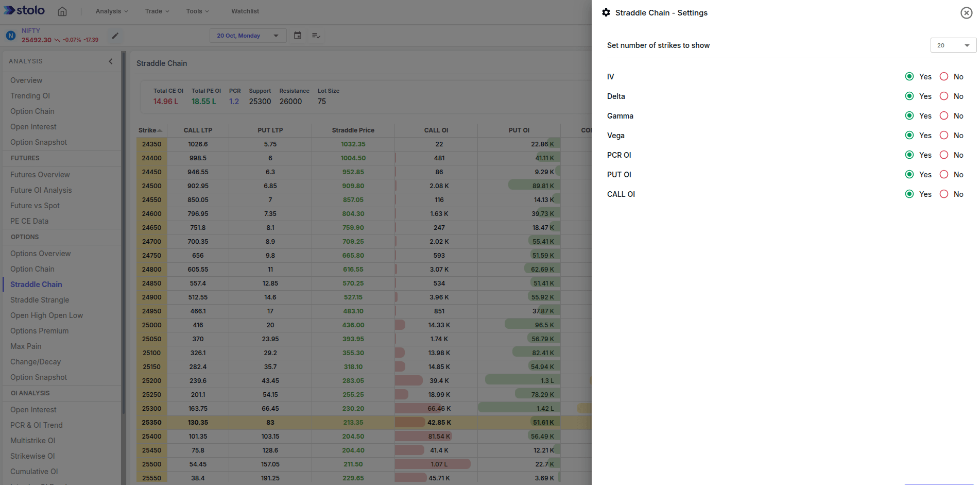The height and width of the screenshot is (485, 980).
Task: Close the Straddle Chain settings panel
Action: [966, 13]
